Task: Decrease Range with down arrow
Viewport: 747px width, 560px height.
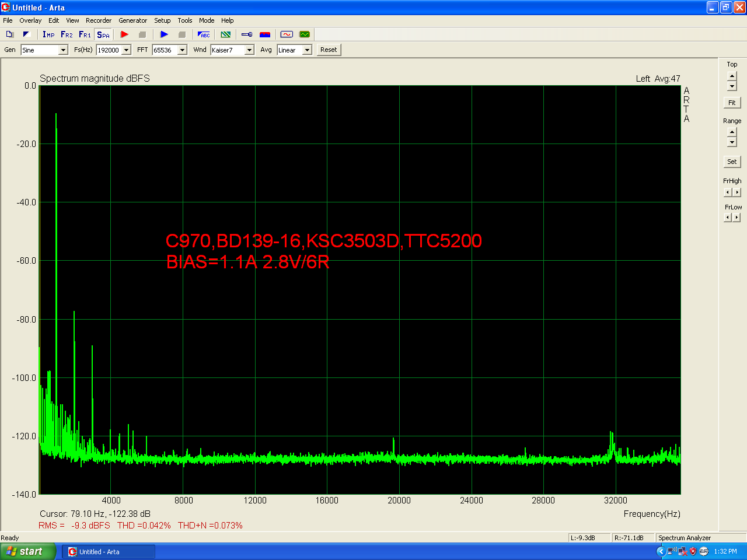Action: click(x=732, y=142)
